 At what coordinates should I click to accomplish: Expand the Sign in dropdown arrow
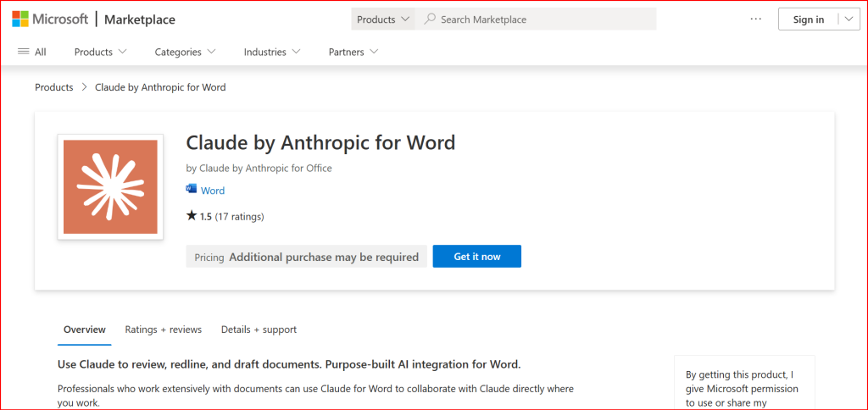click(x=849, y=19)
